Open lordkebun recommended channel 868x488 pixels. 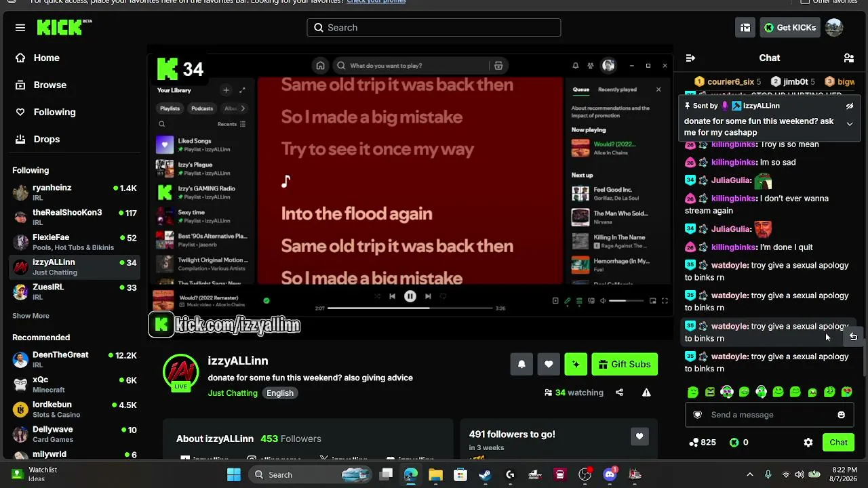point(76,410)
